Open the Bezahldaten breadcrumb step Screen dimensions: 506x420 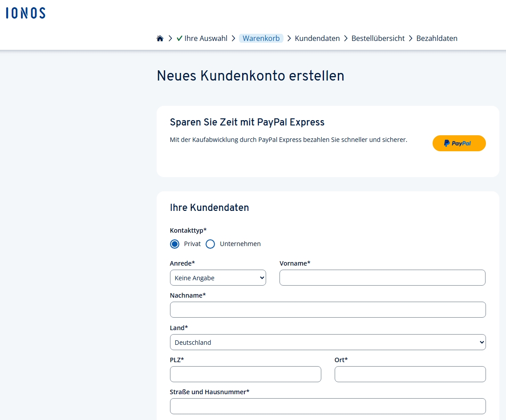[x=437, y=38]
